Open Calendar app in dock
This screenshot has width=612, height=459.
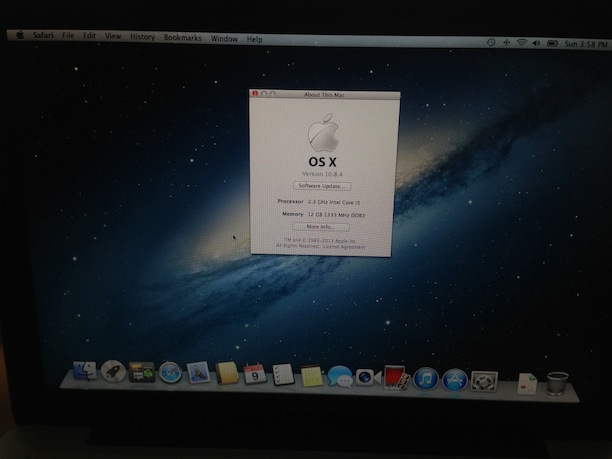[254, 375]
